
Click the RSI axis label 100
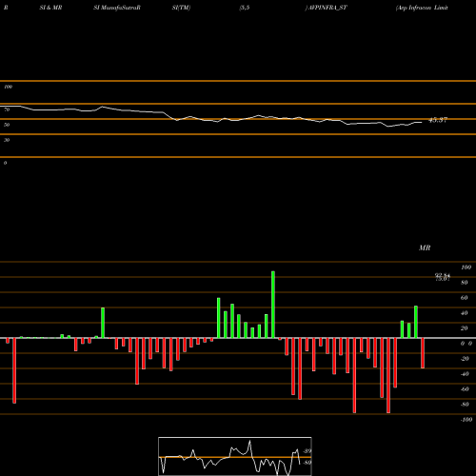[x=8, y=87]
